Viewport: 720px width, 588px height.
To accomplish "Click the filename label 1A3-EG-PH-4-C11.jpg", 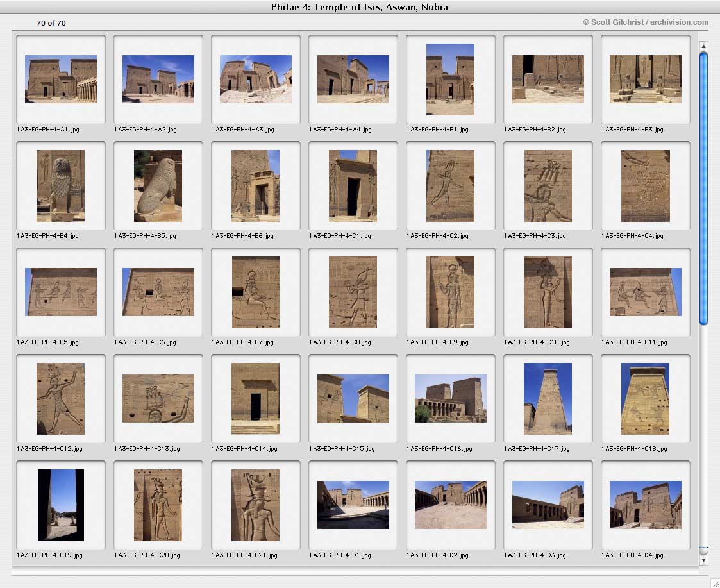I will (x=634, y=342).
